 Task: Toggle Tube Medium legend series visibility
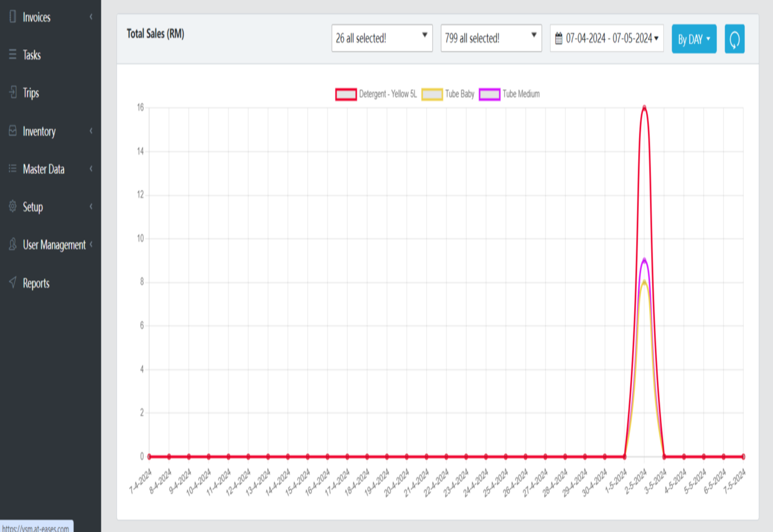point(489,94)
